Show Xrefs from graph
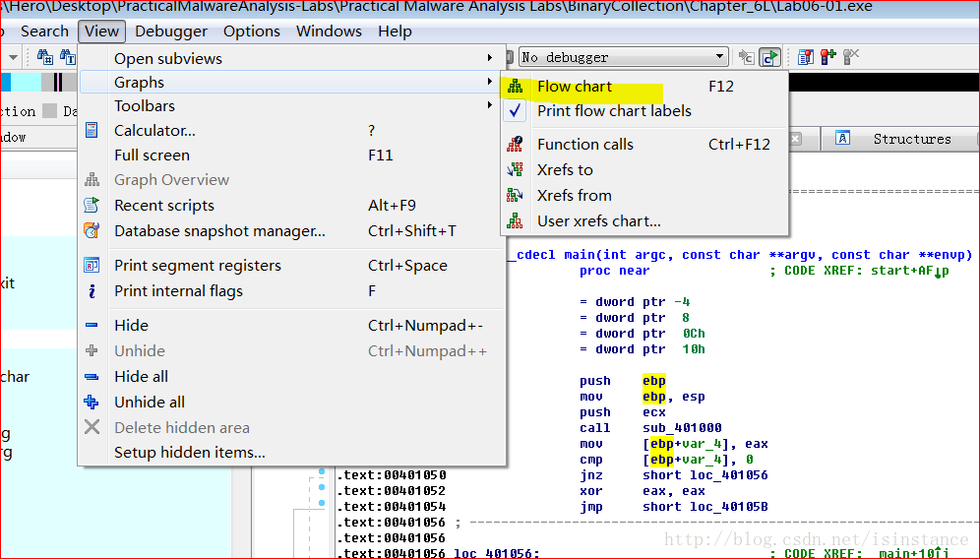 click(x=643, y=196)
